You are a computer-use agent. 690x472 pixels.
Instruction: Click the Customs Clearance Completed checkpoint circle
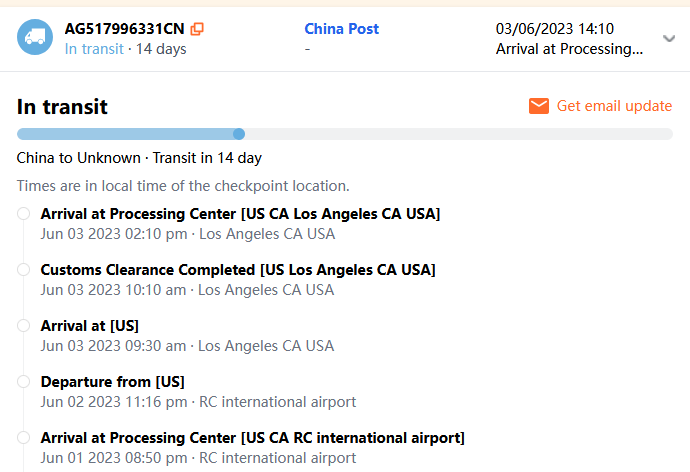(23, 269)
